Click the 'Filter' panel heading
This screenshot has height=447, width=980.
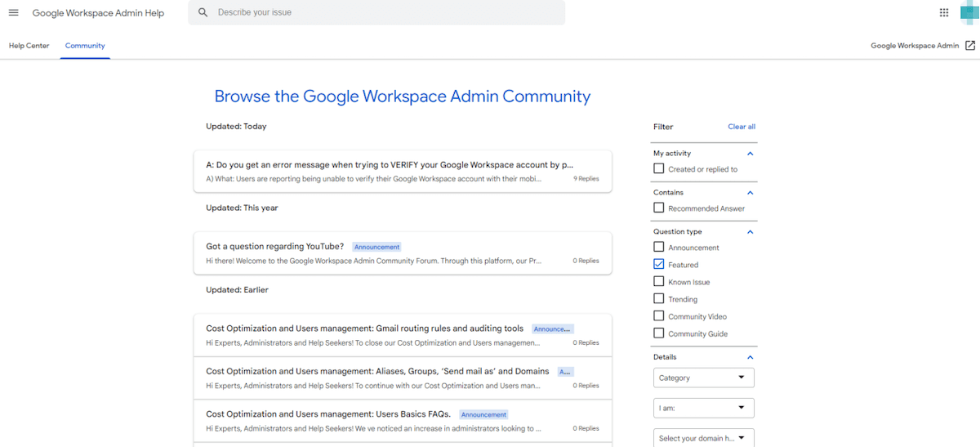point(663,127)
